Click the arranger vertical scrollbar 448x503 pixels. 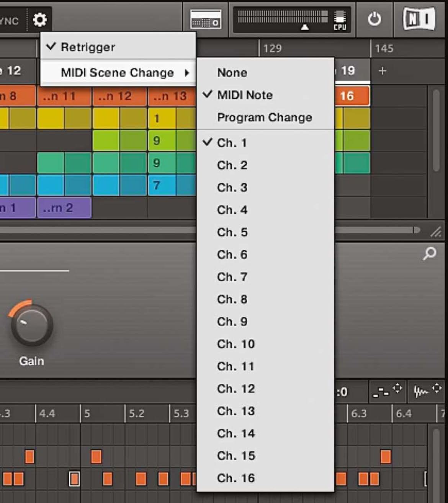click(436, 131)
